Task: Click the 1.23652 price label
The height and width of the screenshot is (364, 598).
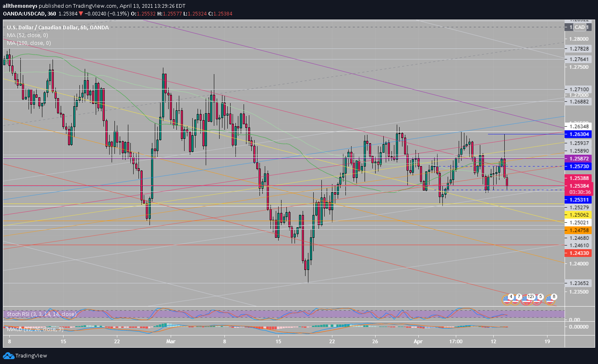Action: pos(579,283)
